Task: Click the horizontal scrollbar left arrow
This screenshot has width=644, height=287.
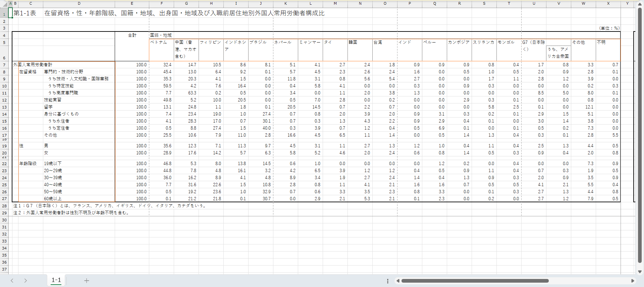Action: point(398,281)
